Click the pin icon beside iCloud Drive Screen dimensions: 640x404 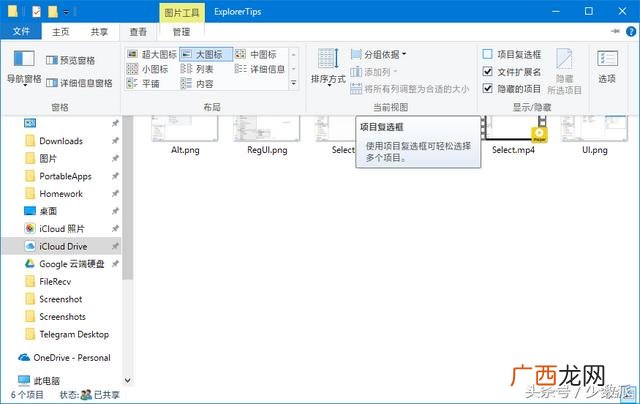pos(115,246)
